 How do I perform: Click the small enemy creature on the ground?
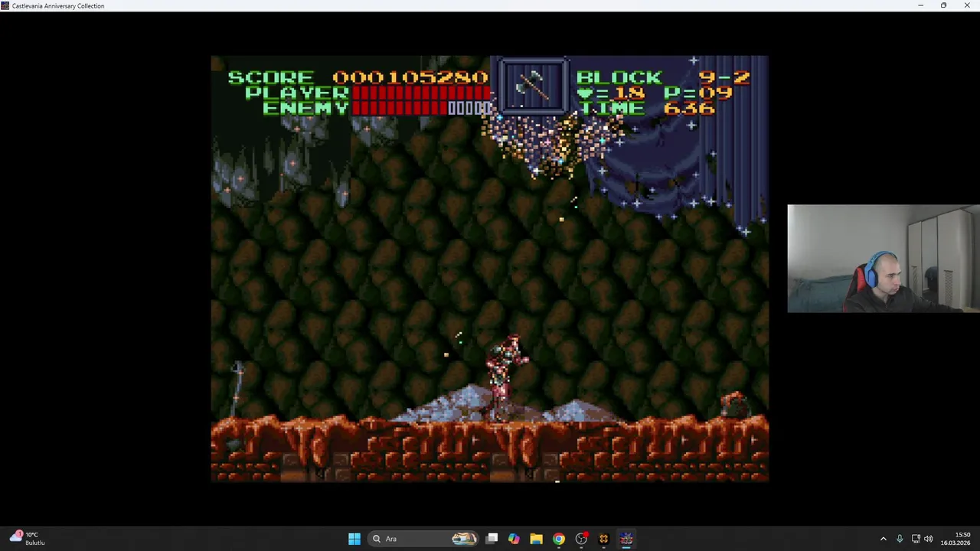tap(735, 404)
